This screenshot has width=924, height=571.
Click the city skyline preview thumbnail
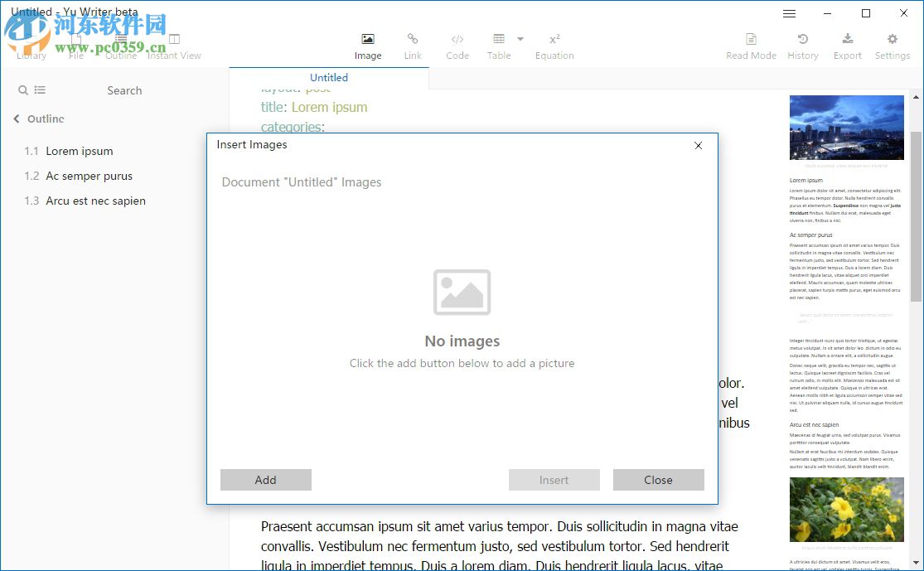click(x=846, y=127)
